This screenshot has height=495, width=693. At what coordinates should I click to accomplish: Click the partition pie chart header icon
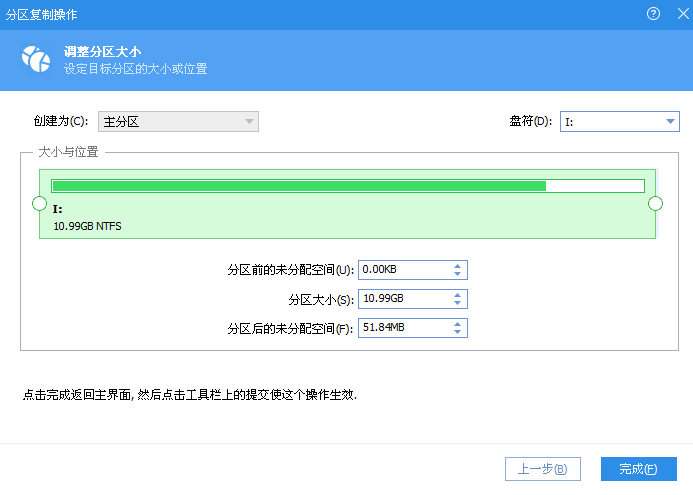(36, 59)
